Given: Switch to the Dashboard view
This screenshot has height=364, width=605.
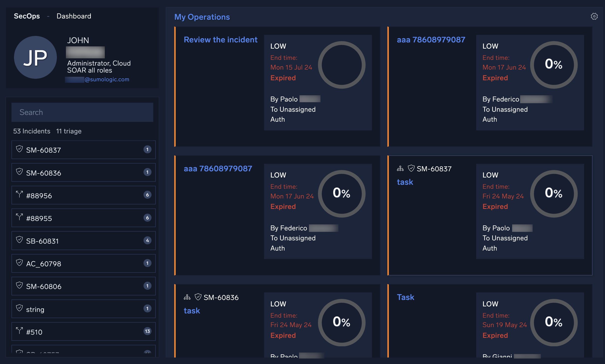Looking at the screenshot, I should tap(74, 16).
